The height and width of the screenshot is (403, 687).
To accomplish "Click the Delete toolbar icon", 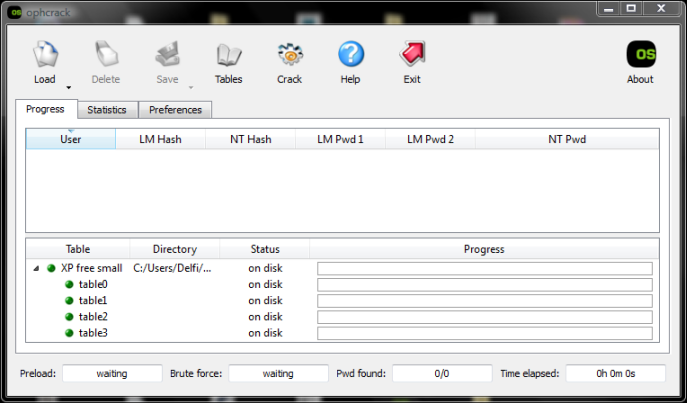I will pyautogui.click(x=106, y=54).
